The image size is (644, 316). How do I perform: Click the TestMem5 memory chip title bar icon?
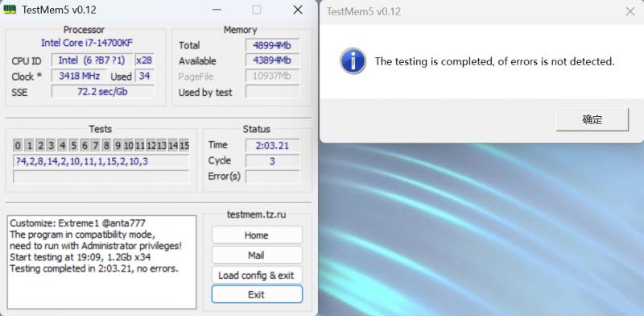click(10, 10)
